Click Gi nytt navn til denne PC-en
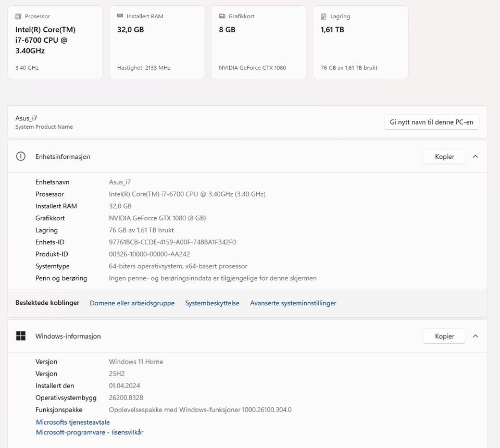Image resolution: width=500 pixels, height=448 pixels. tap(431, 122)
